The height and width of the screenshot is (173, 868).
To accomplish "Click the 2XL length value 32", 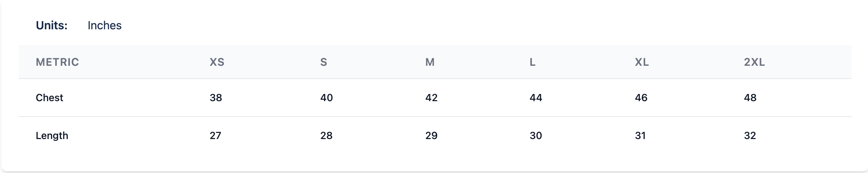I will point(750,135).
